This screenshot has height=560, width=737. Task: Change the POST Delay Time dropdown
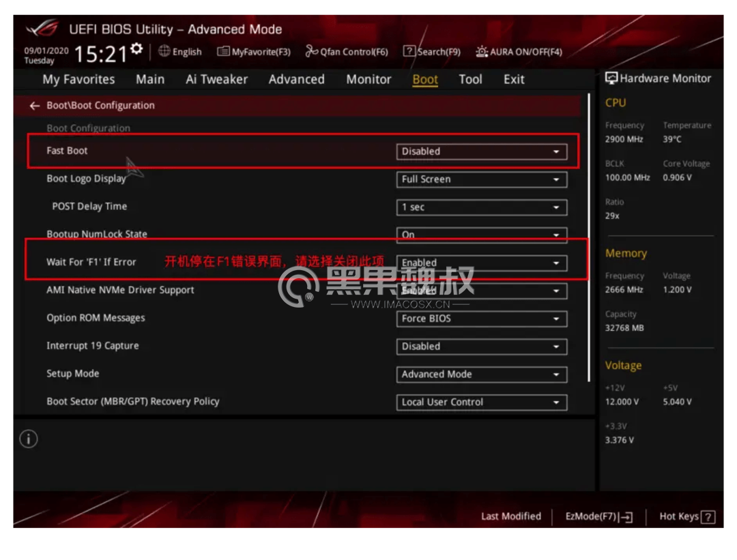coord(482,207)
